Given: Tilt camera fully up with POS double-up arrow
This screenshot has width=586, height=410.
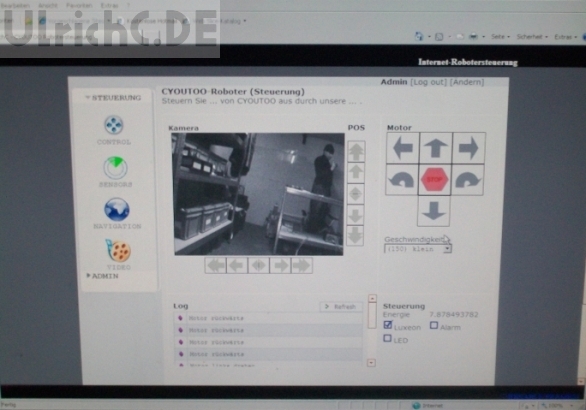Looking at the screenshot, I should 356,151.
